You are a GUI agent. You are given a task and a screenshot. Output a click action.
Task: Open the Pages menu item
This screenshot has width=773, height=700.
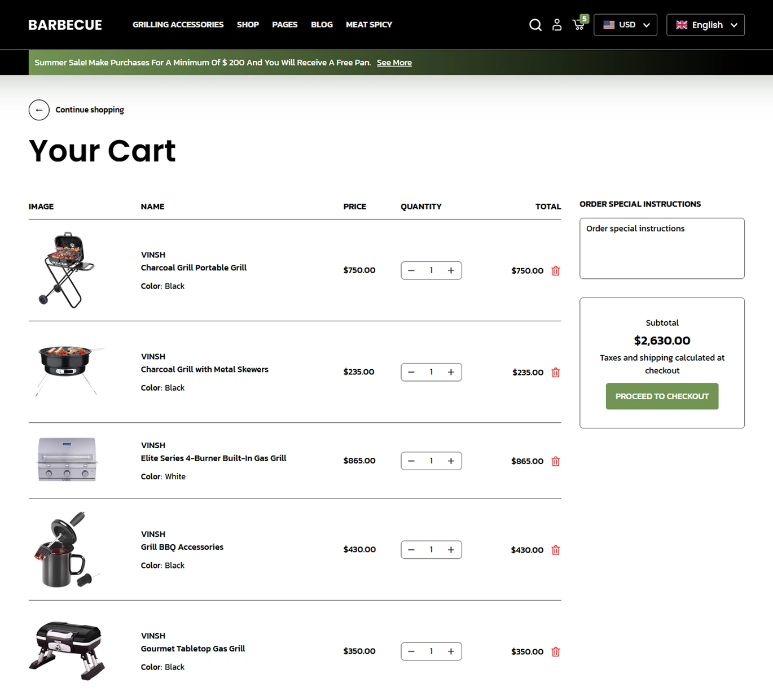(284, 25)
